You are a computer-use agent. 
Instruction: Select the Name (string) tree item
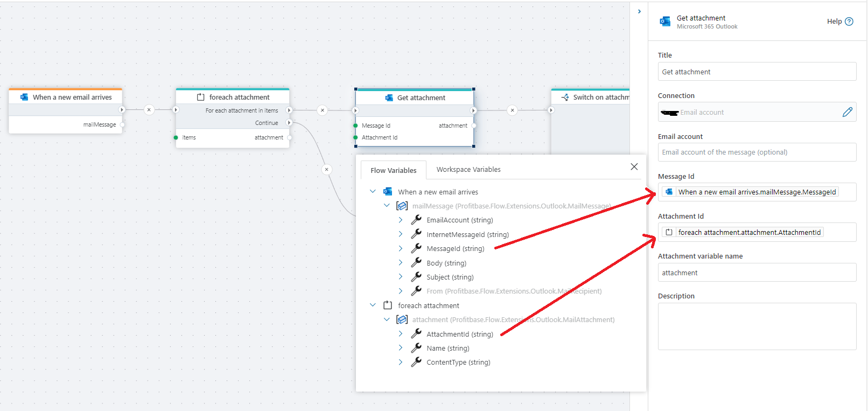coord(447,349)
